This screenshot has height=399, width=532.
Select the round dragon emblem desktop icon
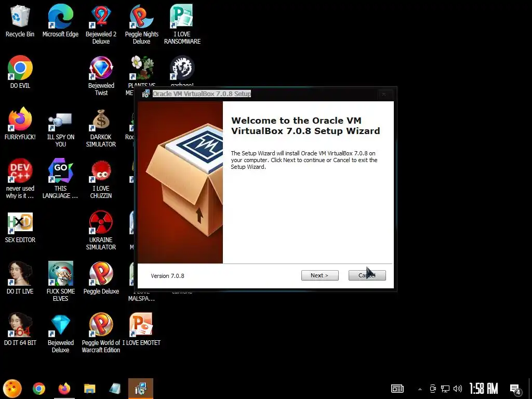(x=182, y=68)
